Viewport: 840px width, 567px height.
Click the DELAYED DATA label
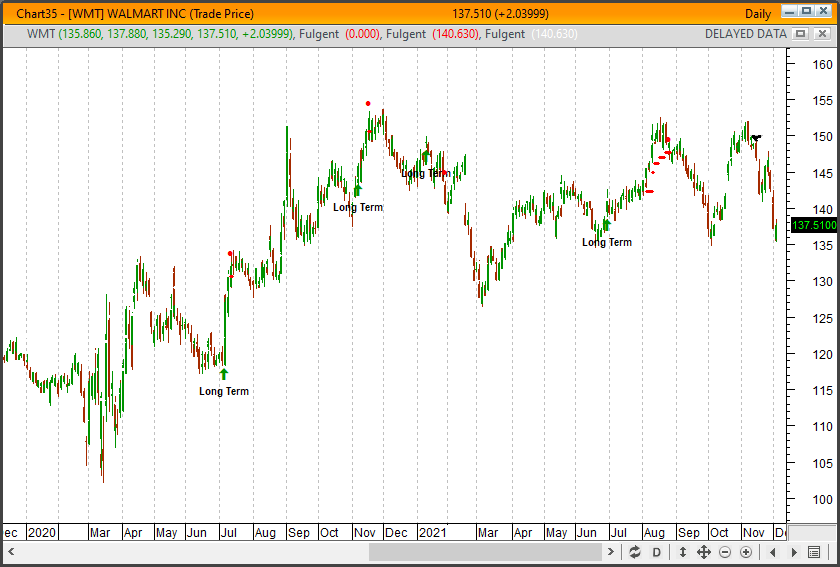[x=745, y=34]
